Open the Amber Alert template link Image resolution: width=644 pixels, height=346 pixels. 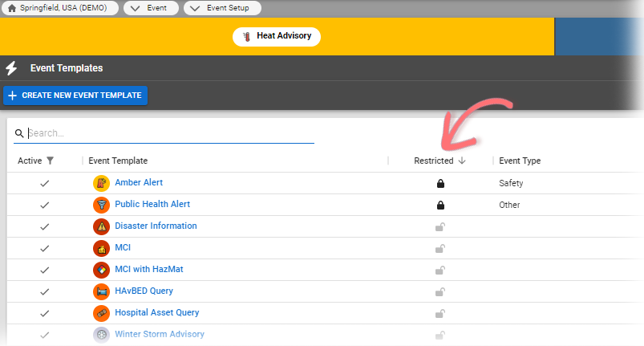(139, 182)
